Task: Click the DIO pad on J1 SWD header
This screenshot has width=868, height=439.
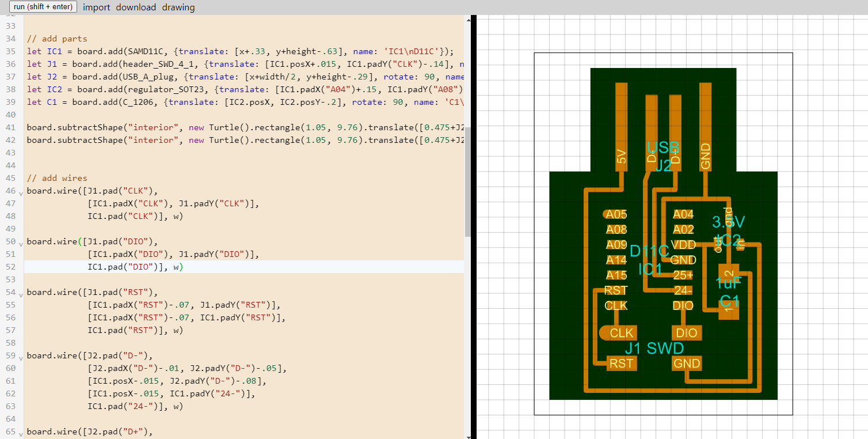Action: [x=687, y=333]
